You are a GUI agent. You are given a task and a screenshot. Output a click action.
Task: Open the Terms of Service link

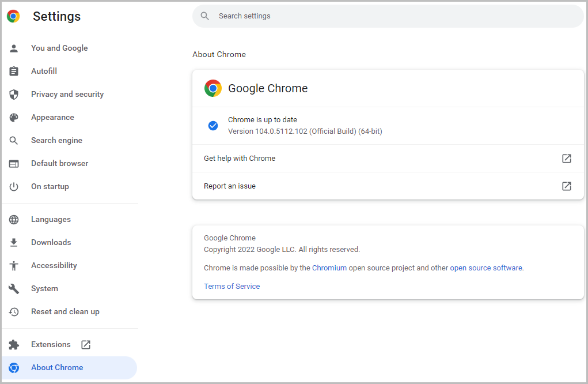click(x=232, y=287)
